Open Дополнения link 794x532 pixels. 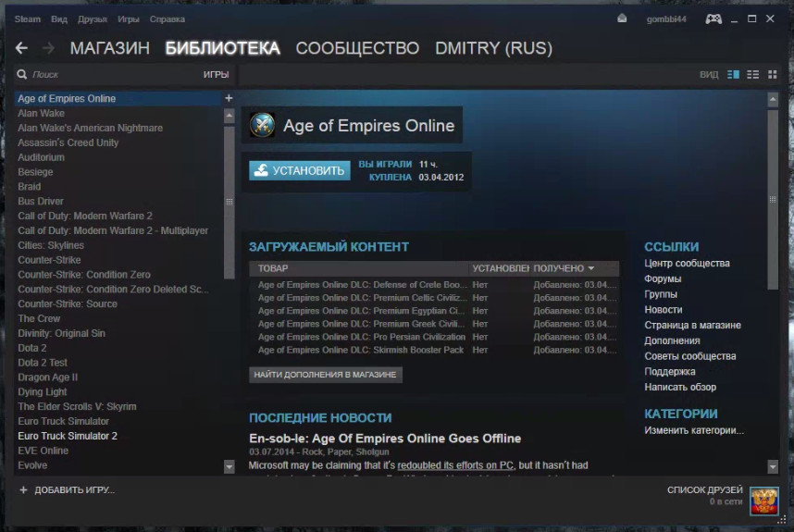point(672,340)
